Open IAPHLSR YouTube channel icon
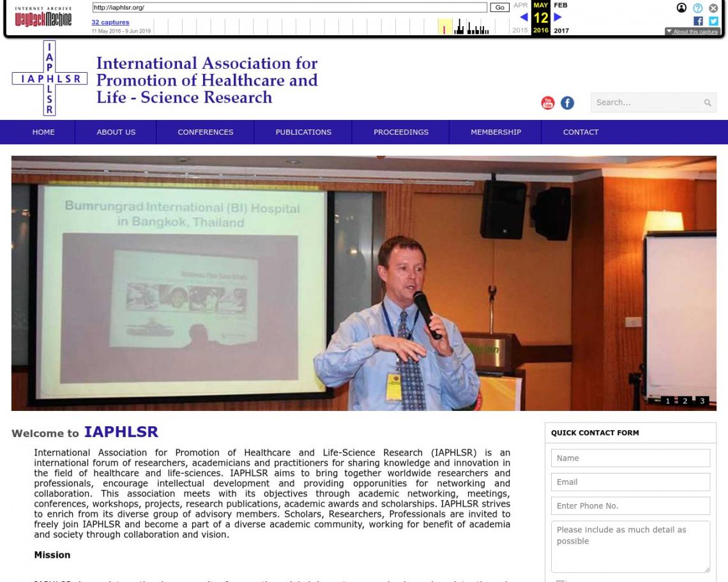 pyautogui.click(x=548, y=103)
